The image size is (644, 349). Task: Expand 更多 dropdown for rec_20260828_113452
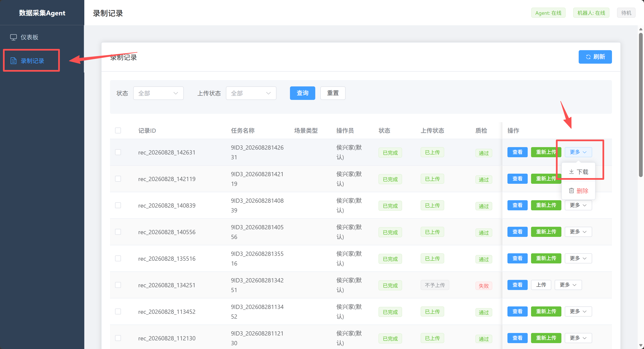[x=578, y=311]
